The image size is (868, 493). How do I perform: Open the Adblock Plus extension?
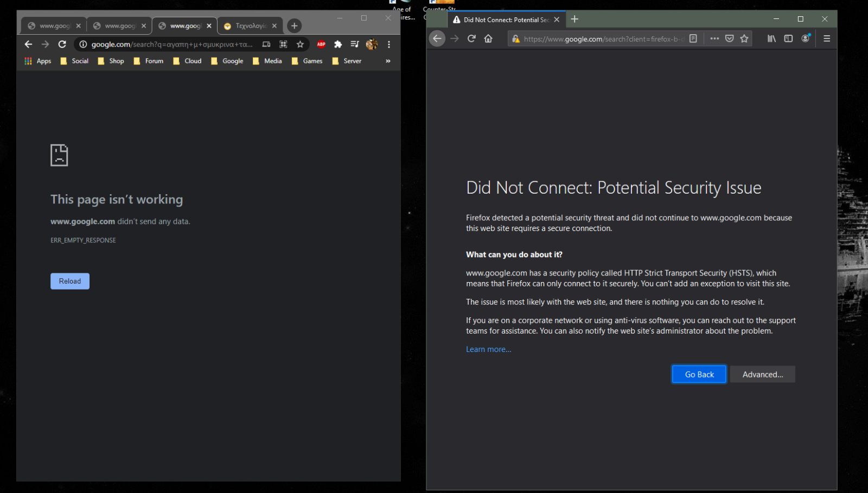click(321, 44)
